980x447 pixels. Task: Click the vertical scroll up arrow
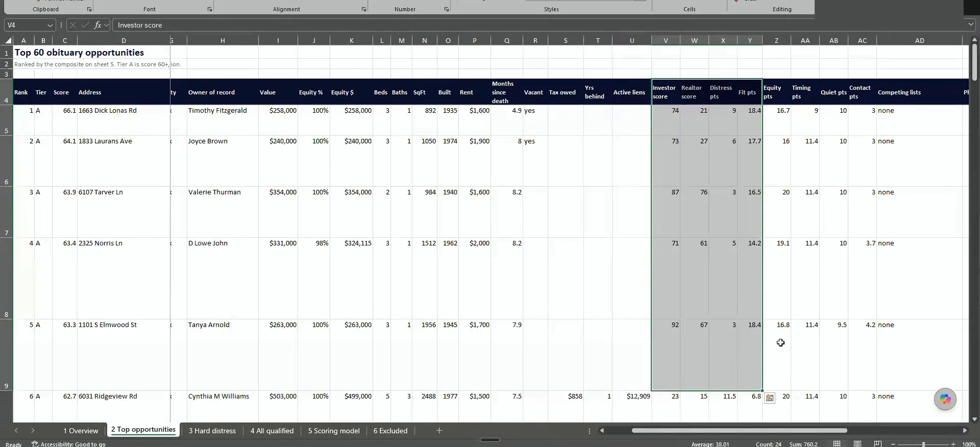974,40
